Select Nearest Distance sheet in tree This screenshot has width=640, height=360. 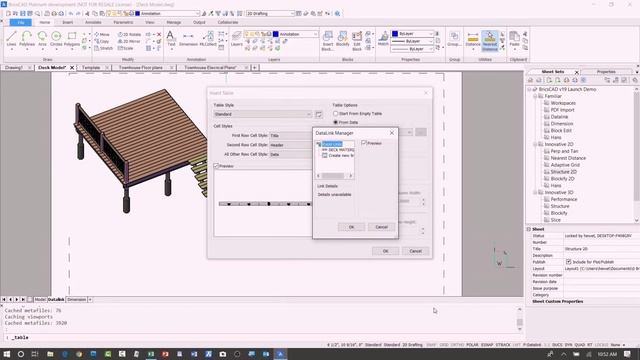(568, 158)
